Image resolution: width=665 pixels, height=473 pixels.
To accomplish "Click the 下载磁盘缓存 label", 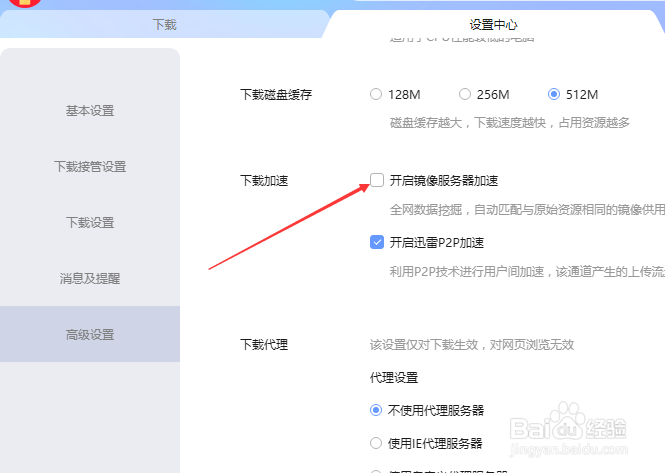I will (276, 94).
